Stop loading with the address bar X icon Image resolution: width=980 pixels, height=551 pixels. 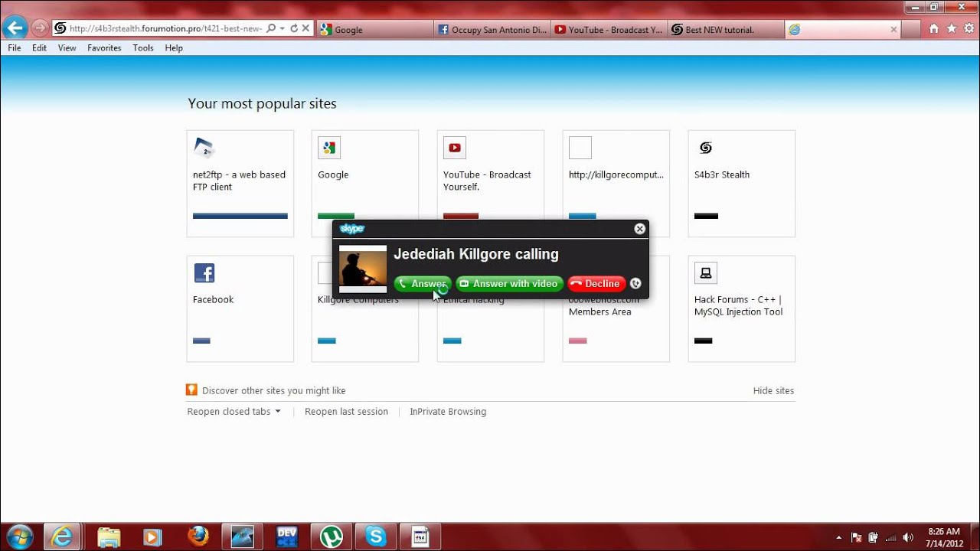pos(306,28)
